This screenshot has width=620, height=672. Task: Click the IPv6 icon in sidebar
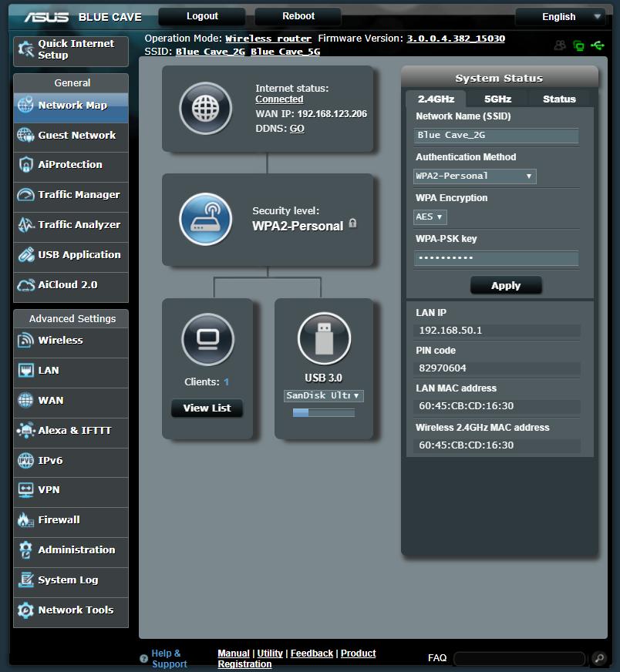tap(25, 461)
